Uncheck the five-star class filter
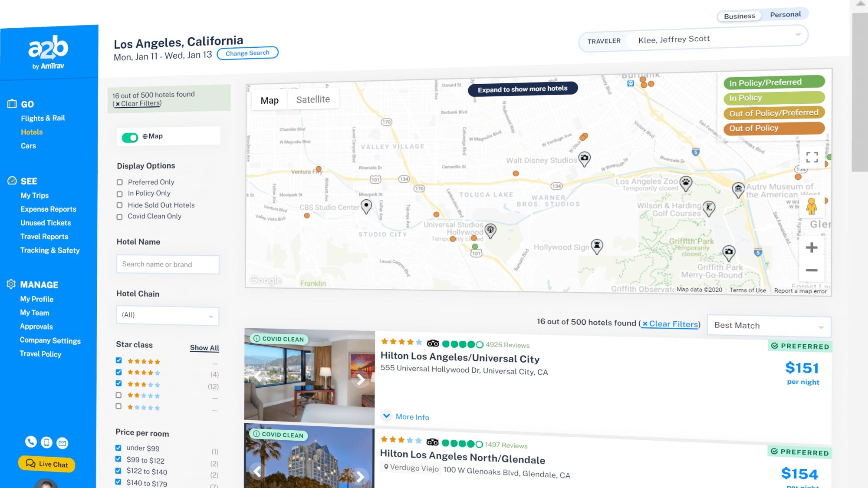The height and width of the screenshot is (488, 868). point(118,360)
